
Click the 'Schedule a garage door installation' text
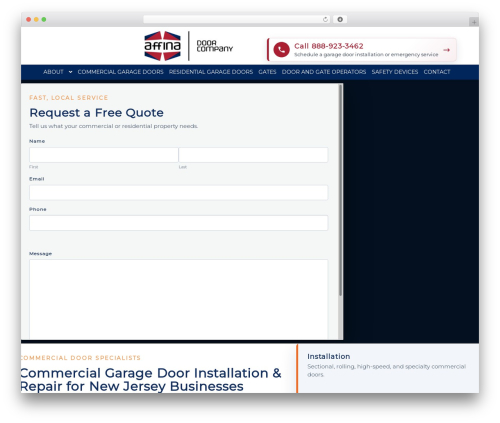pyautogui.click(x=366, y=54)
